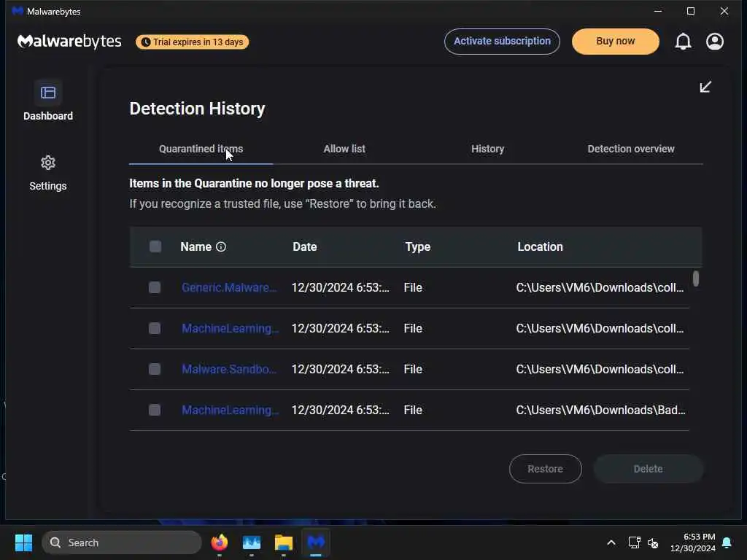Screen dimensions: 747x560
Task: Click the Generic.Malware row date cell
Action: pyautogui.click(x=340, y=287)
